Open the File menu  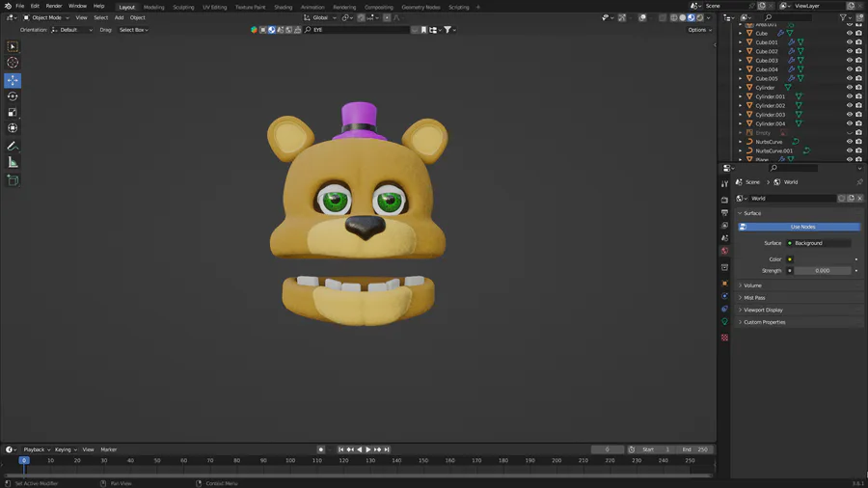pyautogui.click(x=20, y=6)
